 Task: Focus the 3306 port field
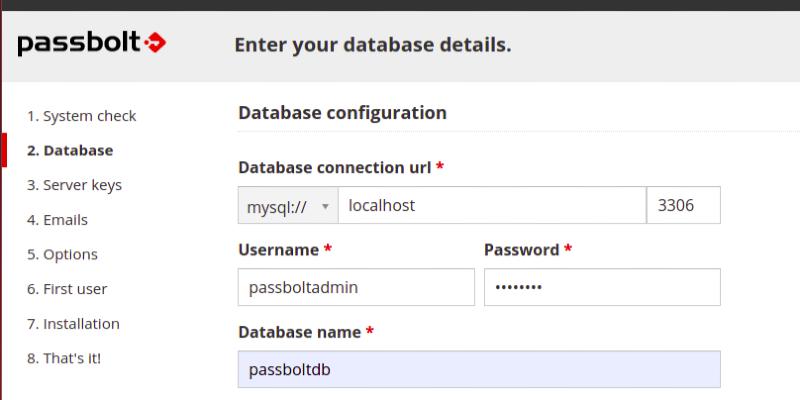[x=684, y=206]
